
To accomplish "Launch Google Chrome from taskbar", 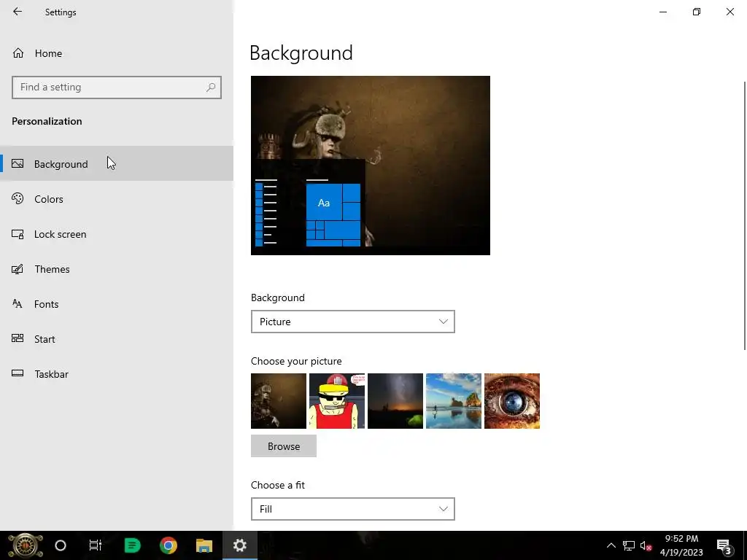I will pyautogui.click(x=169, y=545).
